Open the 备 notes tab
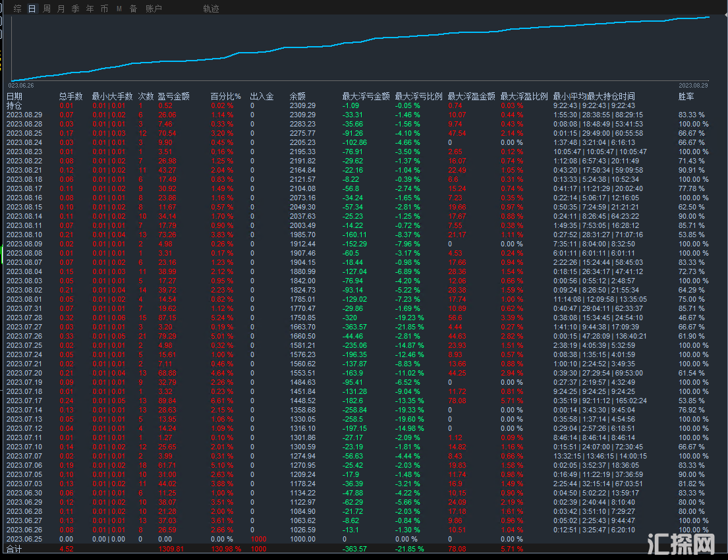 (133, 9)
